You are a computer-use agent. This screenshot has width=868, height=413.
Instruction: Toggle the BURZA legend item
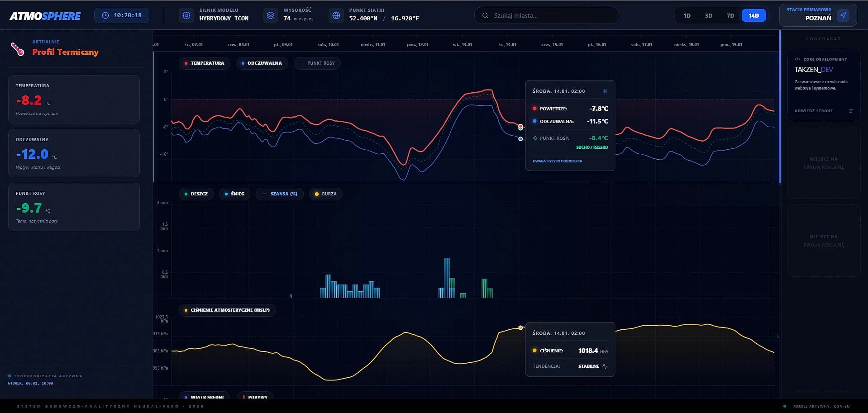325,194
